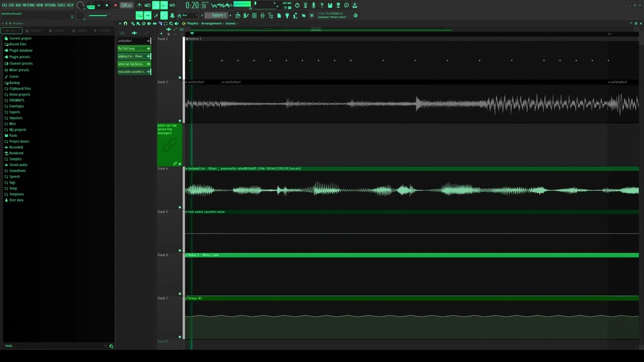Click the Plugin picker plug icon

coord(287,16)
